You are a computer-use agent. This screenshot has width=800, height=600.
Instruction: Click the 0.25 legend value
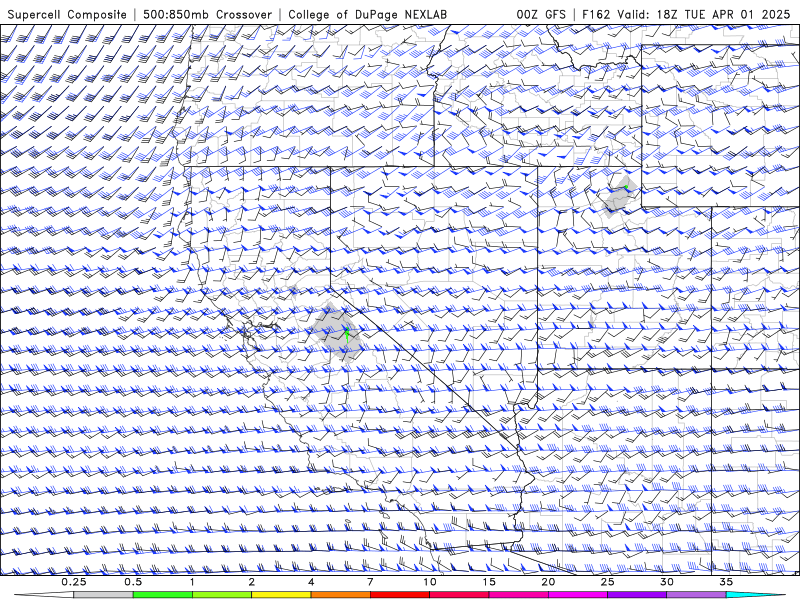(x=74, y=582)
